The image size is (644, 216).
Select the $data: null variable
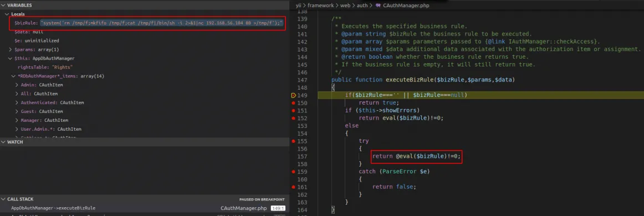tap(28, 32)
